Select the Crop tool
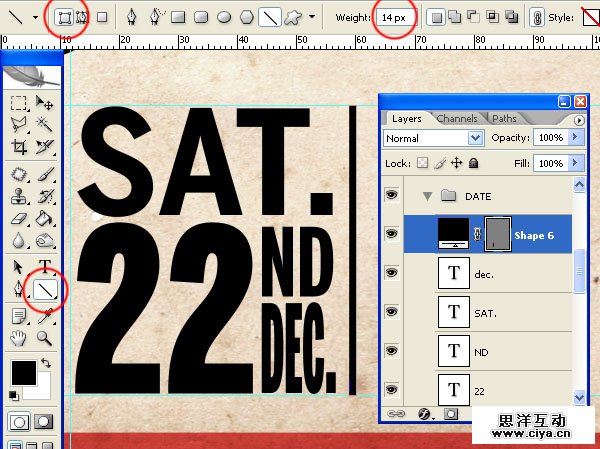Image resolution: width=600 pixels, height=449 pixels. point(18,147)
